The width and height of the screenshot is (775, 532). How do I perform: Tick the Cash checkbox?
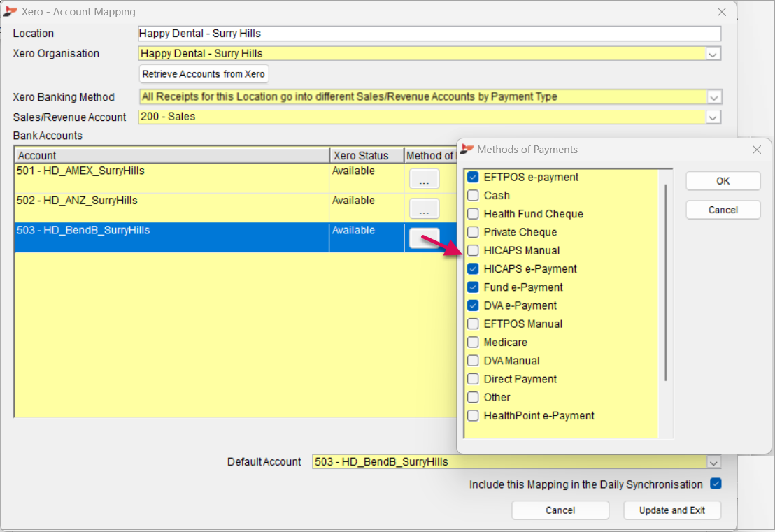(473, 196)
